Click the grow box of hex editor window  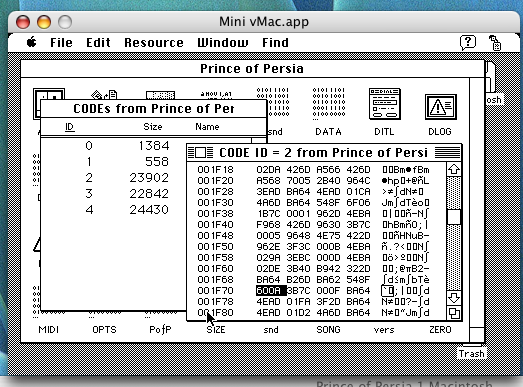(454, 313)
